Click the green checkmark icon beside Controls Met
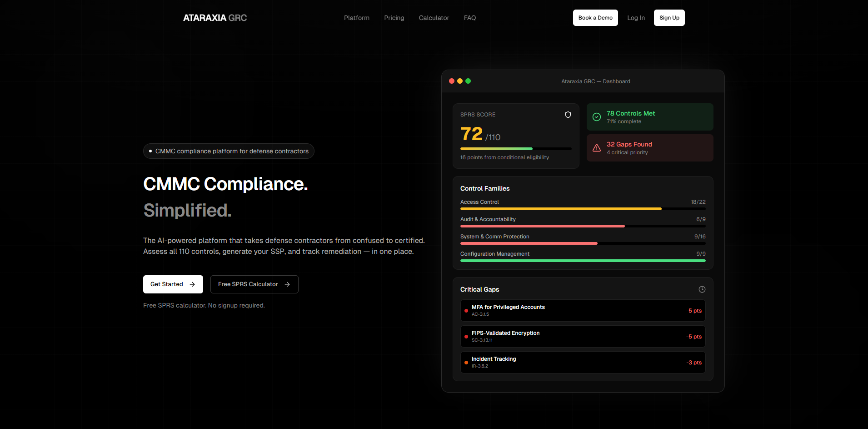Image resolution: width=868 pixels, height=429 pixels. click(x=597, y=117)
